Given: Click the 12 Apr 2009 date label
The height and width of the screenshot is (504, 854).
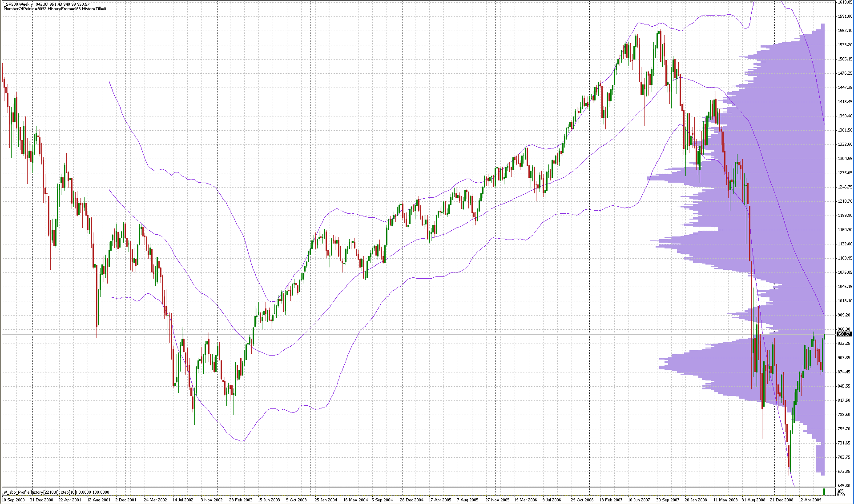Looking at the screenshot, I should (810, 500).
